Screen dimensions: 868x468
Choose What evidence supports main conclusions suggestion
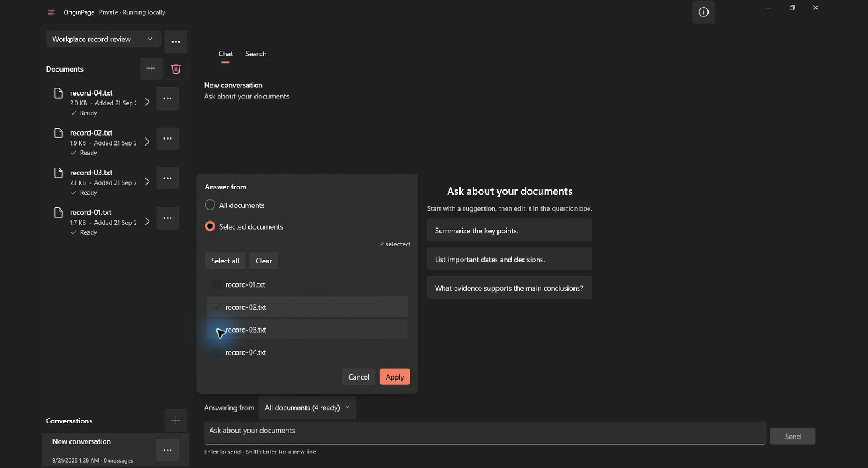(509, 288)
